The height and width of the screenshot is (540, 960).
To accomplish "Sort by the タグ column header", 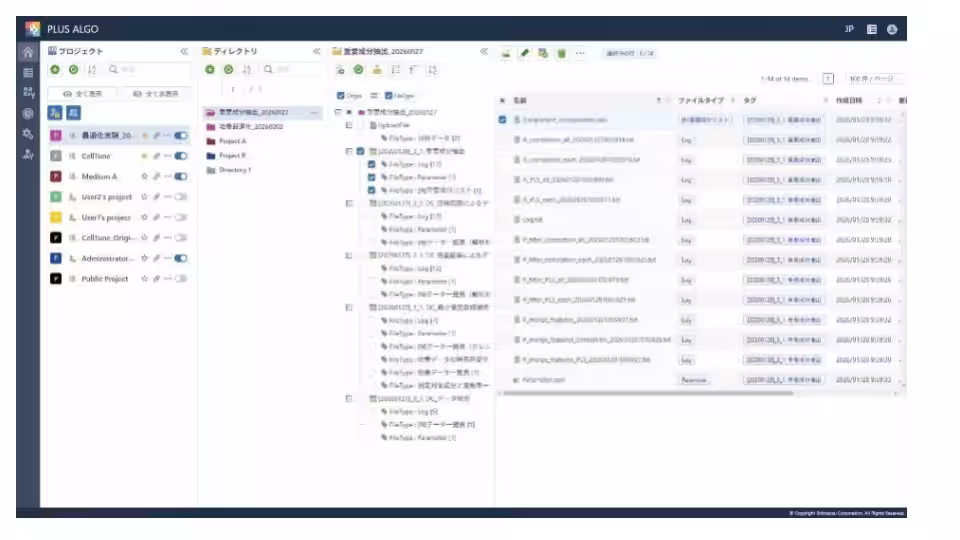I will pos(750,100).
